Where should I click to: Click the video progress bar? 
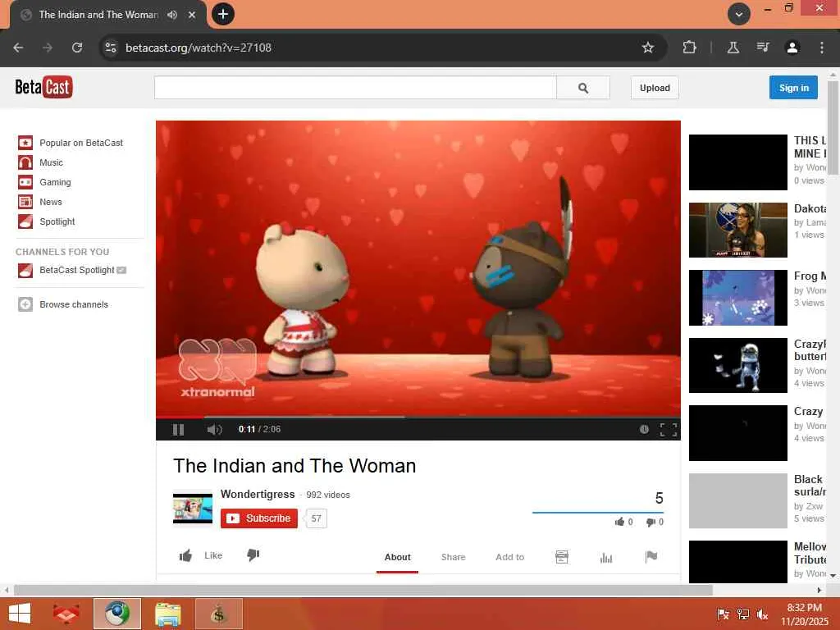[x=418, y=416]
